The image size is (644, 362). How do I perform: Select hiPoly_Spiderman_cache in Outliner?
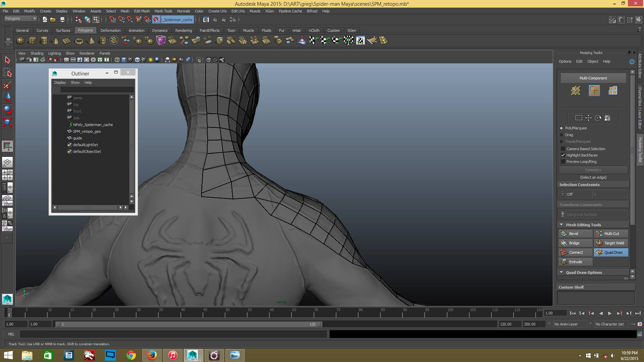(93, 125)
